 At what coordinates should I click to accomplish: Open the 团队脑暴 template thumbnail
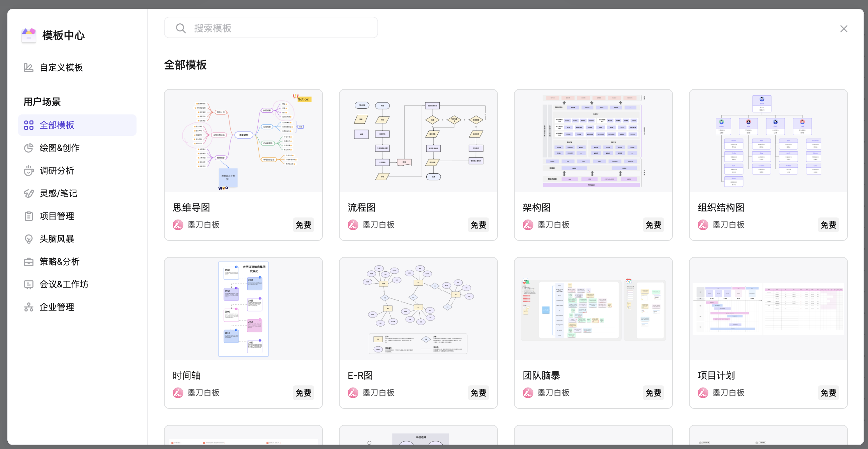tap(593, 309)
